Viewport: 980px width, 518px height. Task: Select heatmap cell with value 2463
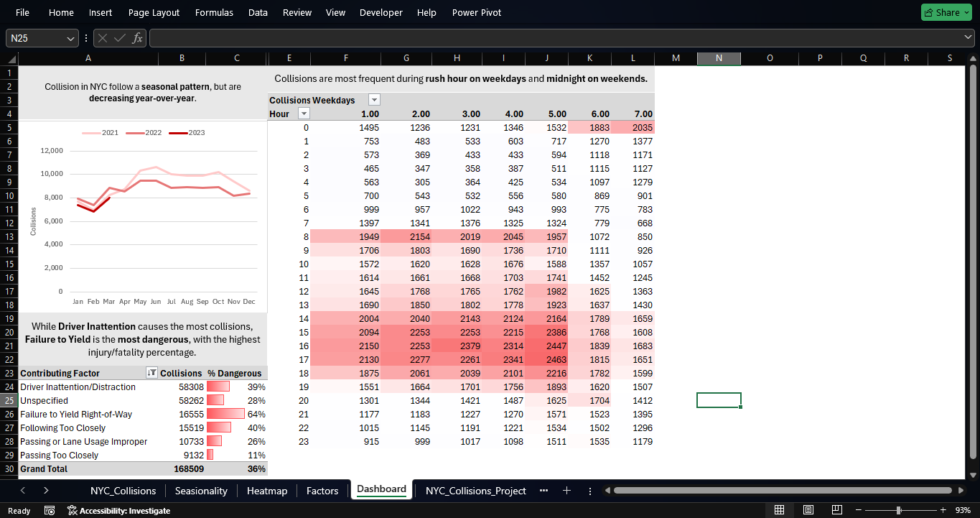(x=547, y=359)
